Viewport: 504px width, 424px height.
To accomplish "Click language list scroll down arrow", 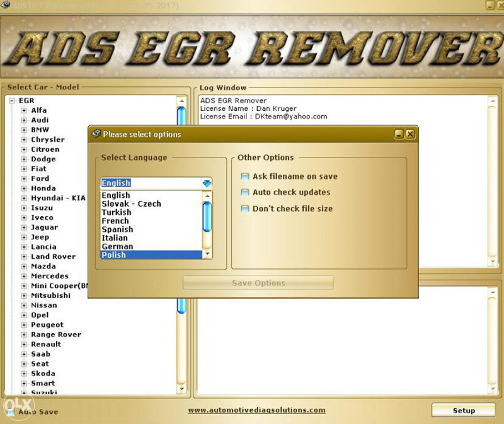I will (x=207, y=255).
